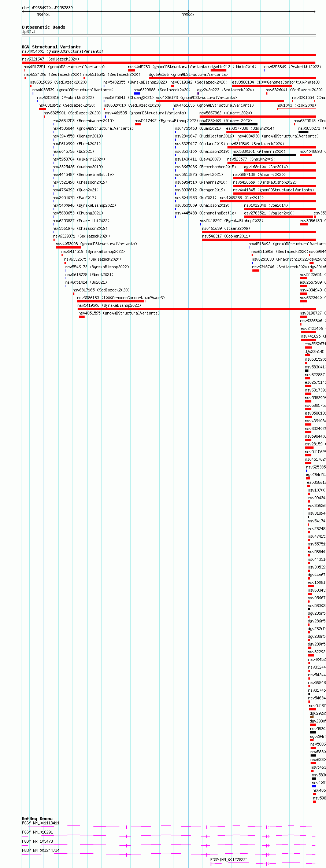Click nsv4755453 (Quan2021) label
The width and height of the screenshot is (326, 868).
(x=198, y=128)
